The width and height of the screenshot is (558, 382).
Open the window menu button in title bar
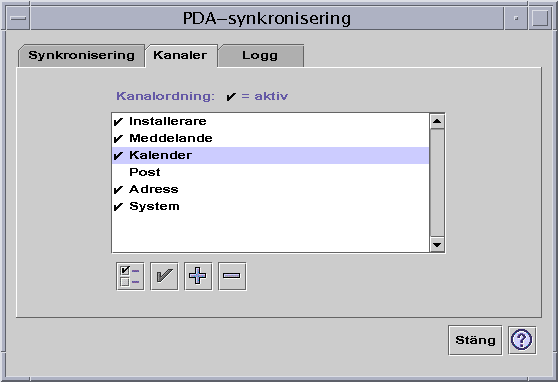18,18
